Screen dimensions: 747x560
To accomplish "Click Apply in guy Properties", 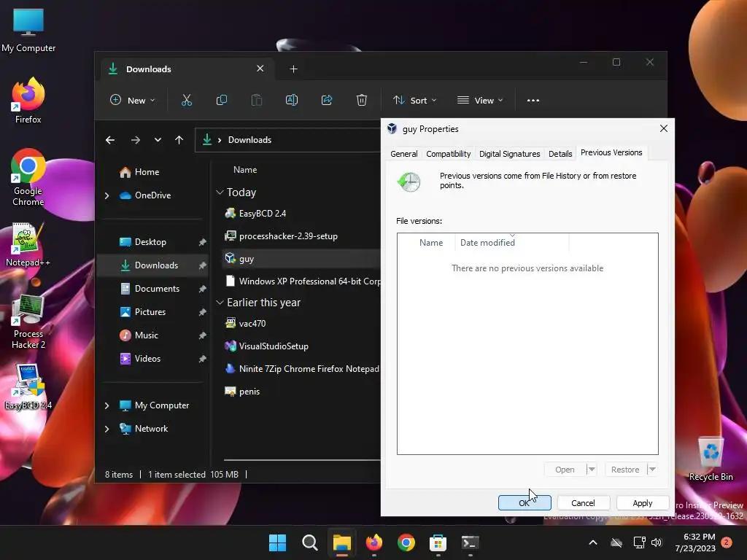I will [x=642, y=503].
